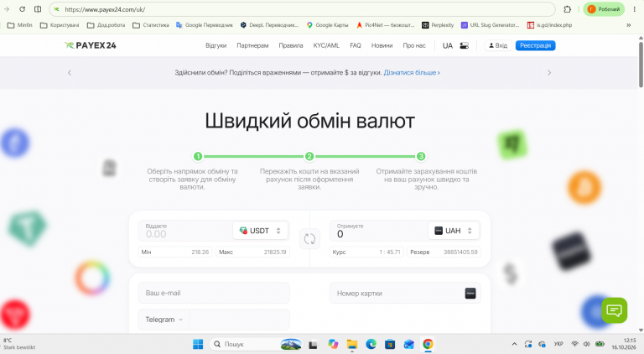Follow the Дізнатися більше link
Viewport: 644px width, 354px height.
(x=412, y=73)
